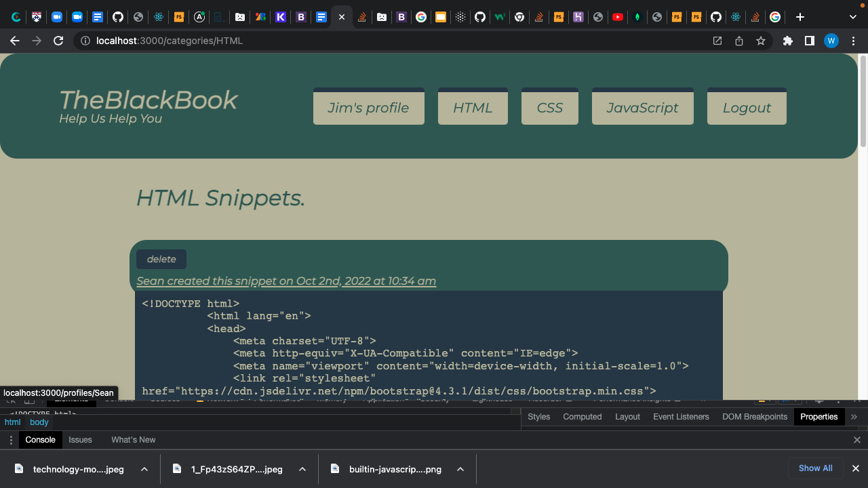
Task: Open the What's New drawer tab
Action: (x=133, y=440)
